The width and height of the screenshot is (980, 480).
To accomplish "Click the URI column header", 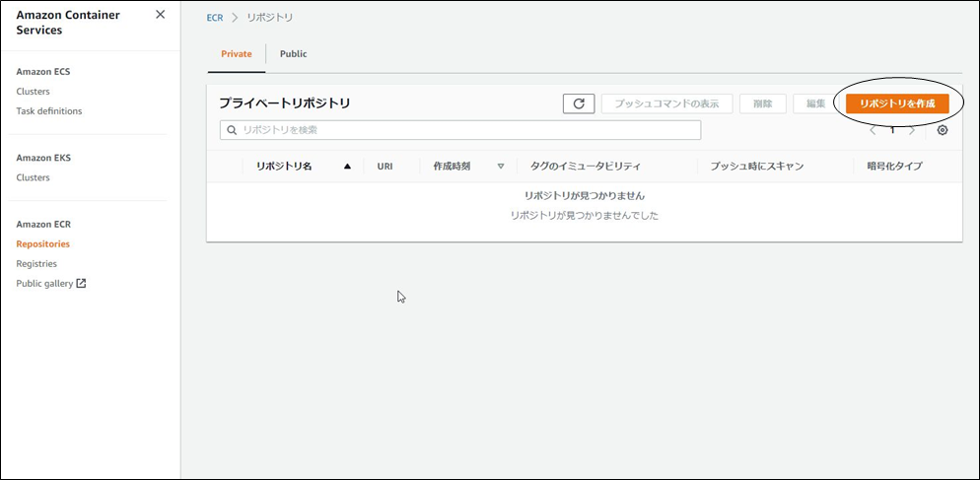I will click(385, 167).
